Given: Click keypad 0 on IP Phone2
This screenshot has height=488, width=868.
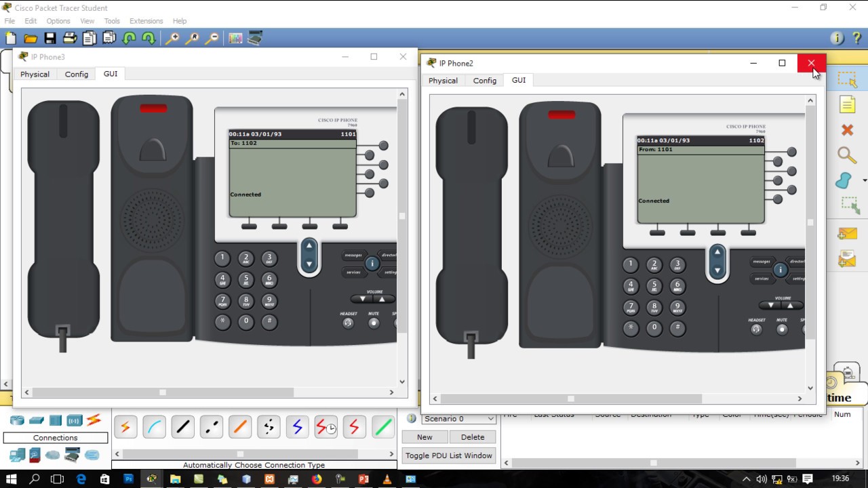Looking at the screenshot, I should coord(654,327).
